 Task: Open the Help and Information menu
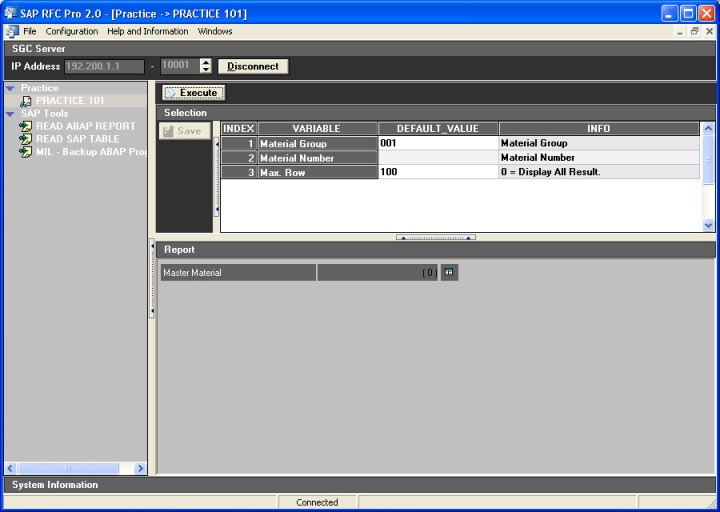click(x=148, y=31)
